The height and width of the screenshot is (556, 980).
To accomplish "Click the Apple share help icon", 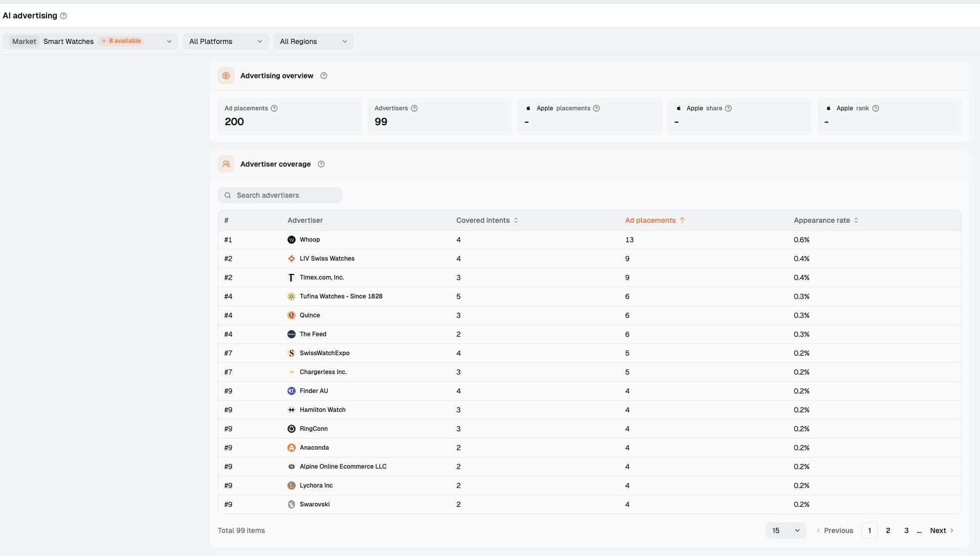I will [728, 108].
